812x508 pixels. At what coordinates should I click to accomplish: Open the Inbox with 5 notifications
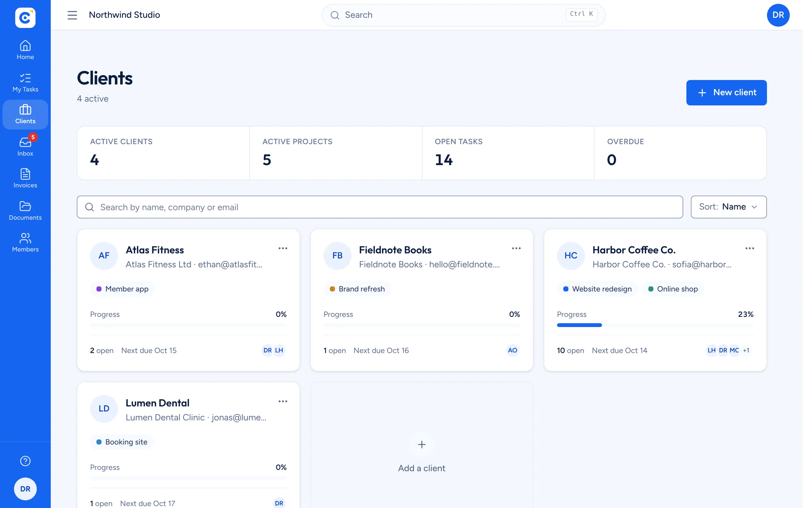[x=25, y=147]
